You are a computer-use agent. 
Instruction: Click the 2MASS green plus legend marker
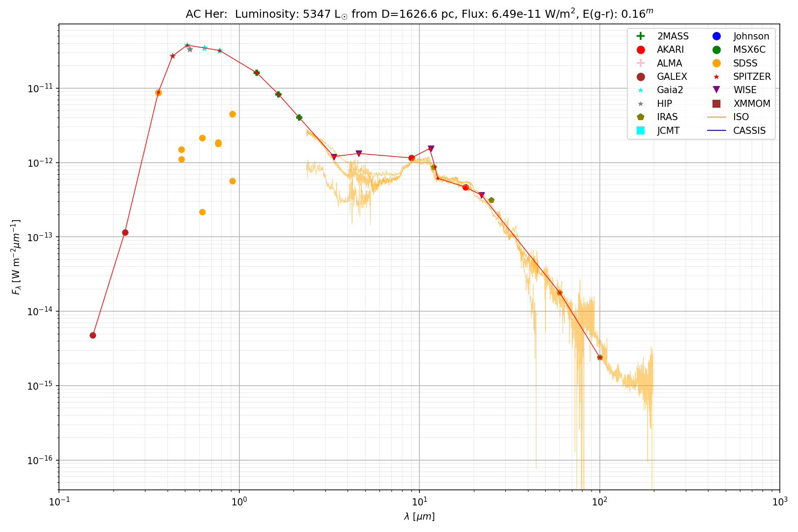tap(640, 36)
